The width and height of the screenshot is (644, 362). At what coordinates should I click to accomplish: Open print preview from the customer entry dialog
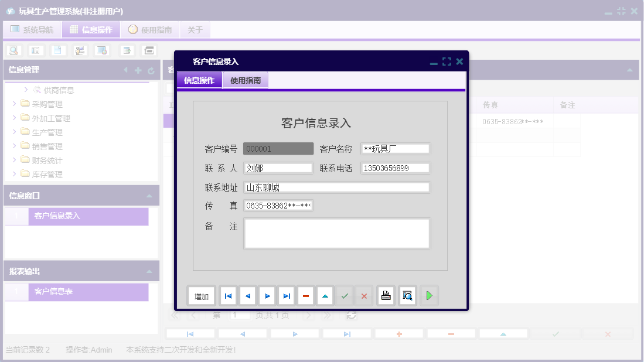point(407,296)
